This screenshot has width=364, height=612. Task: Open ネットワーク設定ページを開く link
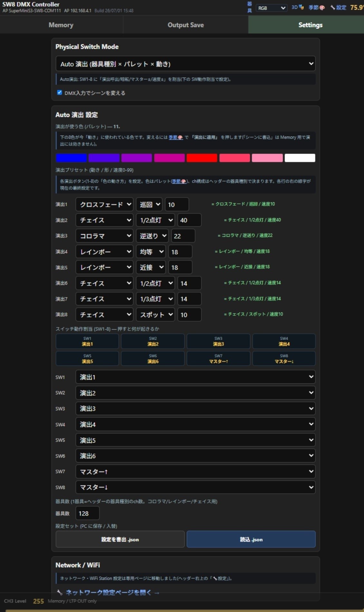(x=112, y=592)
